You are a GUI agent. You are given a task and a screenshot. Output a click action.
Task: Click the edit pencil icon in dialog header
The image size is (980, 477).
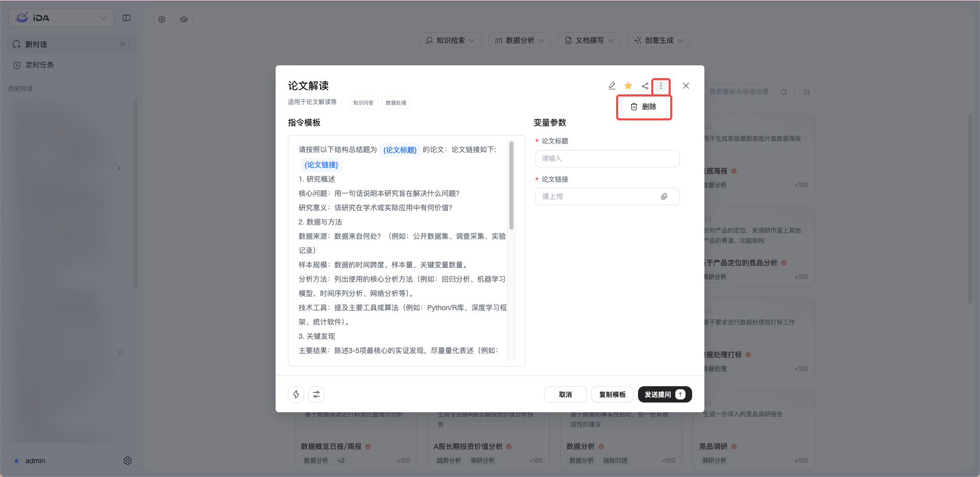611,86
